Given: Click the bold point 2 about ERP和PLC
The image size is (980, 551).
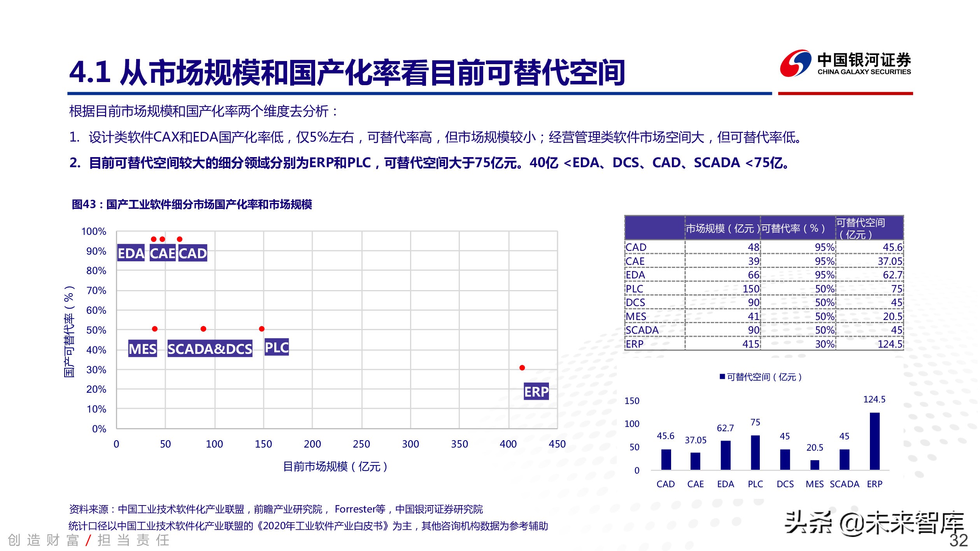Looking at the screenshot, I should tap(430, 163).
